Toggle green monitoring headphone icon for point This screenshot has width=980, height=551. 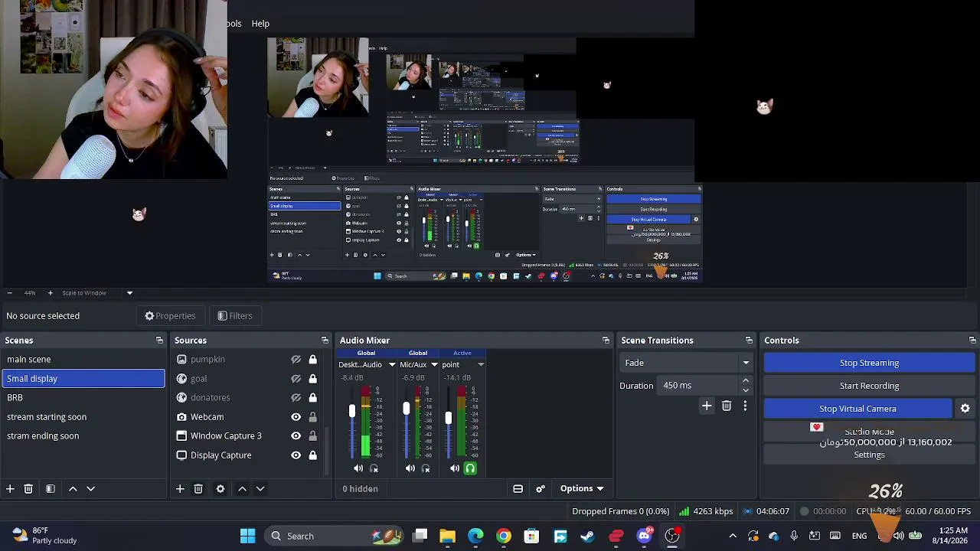click(x=470, y=468)
